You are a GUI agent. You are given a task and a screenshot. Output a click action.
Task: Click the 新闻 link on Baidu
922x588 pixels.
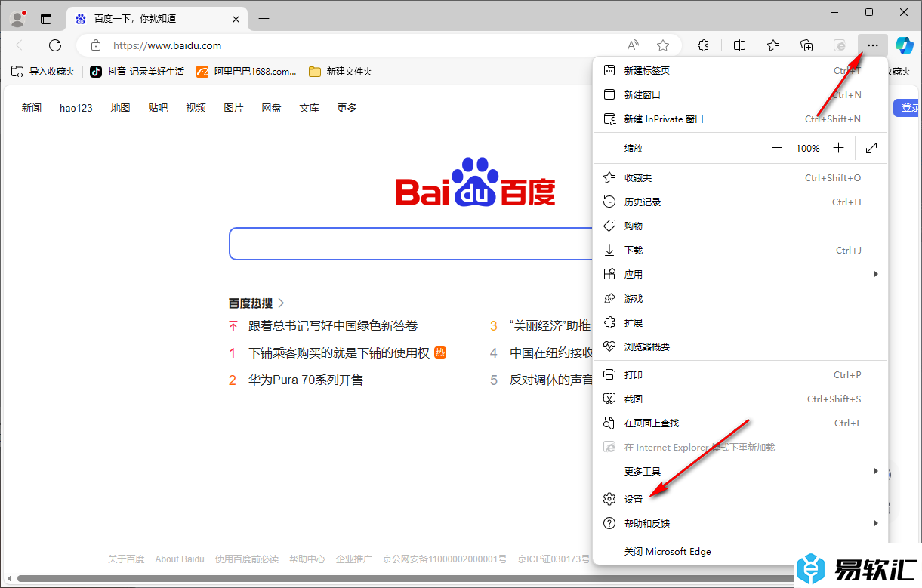pos(32,108)
